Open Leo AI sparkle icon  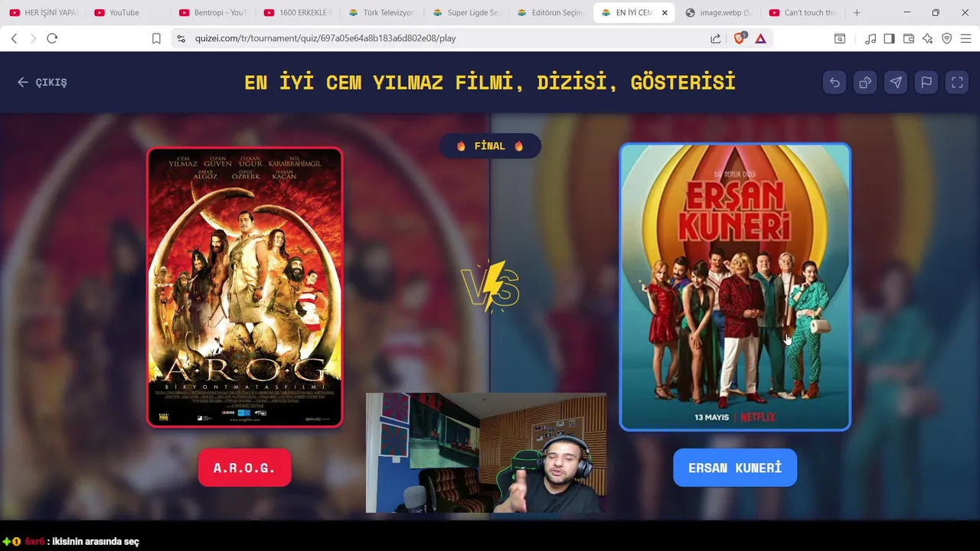pos(928,38)
